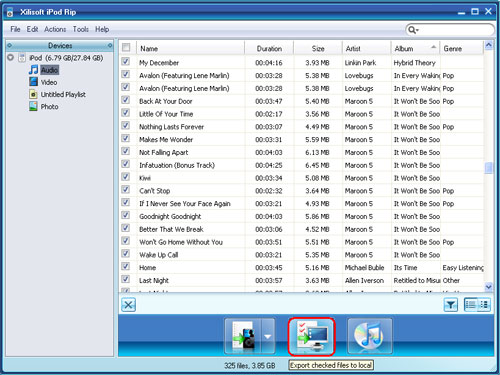
Task: Open the copy-to-iPod dropdown arrow
Action: pos(268,336)
